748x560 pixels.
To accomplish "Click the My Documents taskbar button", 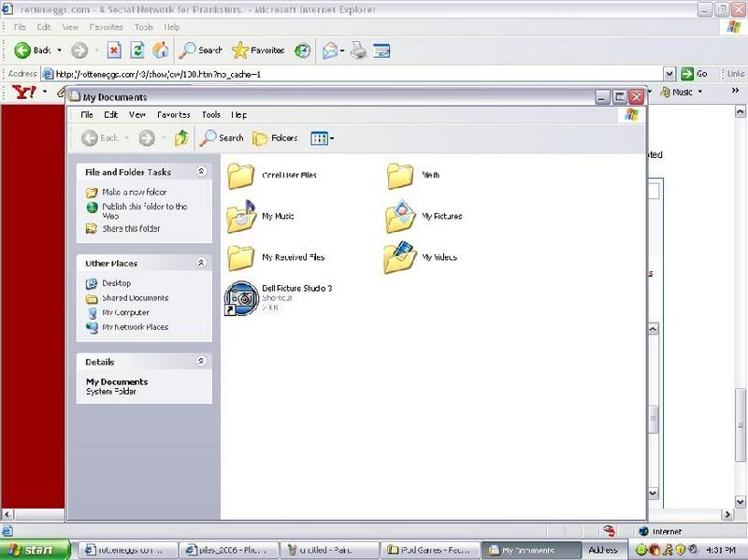I will pos(531,550).
